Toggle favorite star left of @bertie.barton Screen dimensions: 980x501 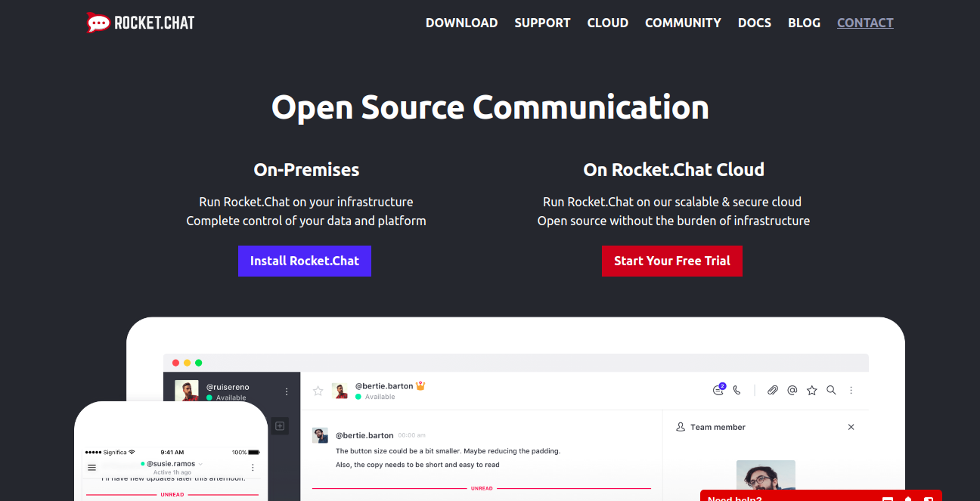(x=318, y=391)
